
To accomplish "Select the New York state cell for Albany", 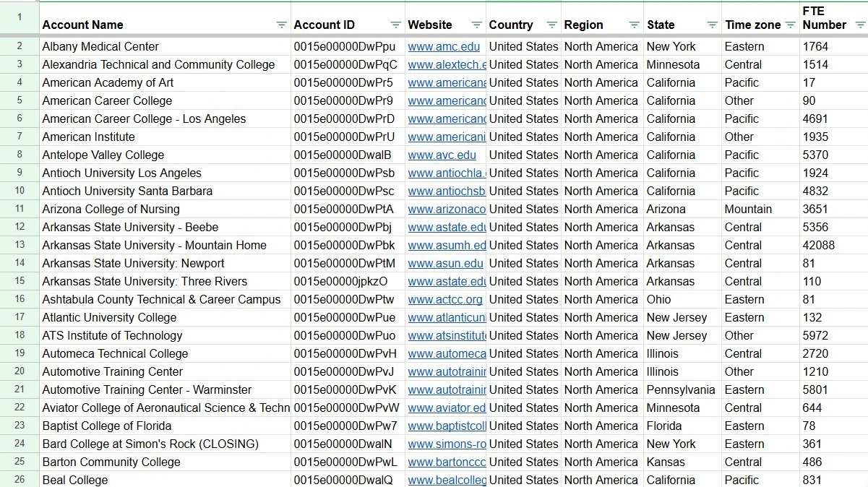I will click(682, 46).
